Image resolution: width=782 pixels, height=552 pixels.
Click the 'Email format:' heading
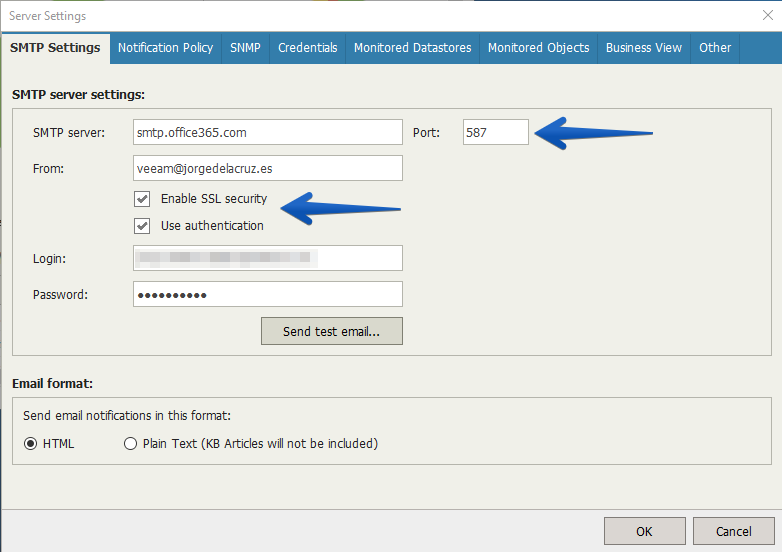tap(52, 383)
